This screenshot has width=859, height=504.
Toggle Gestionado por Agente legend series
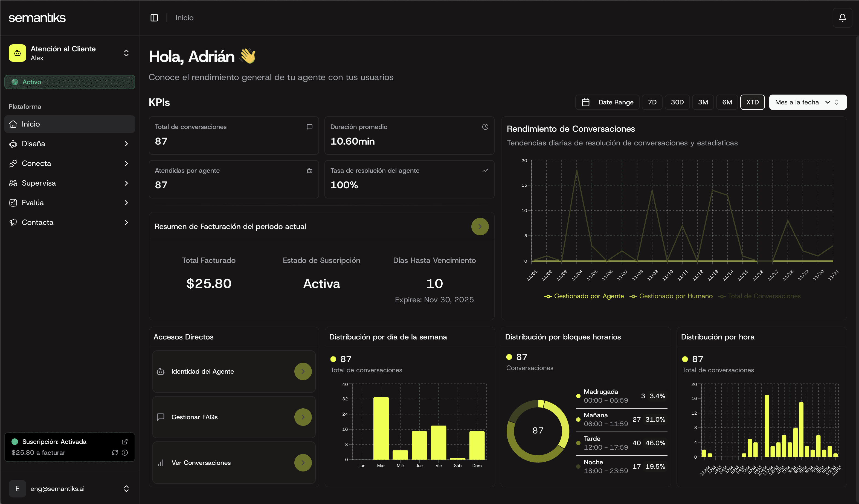(584, 296)
